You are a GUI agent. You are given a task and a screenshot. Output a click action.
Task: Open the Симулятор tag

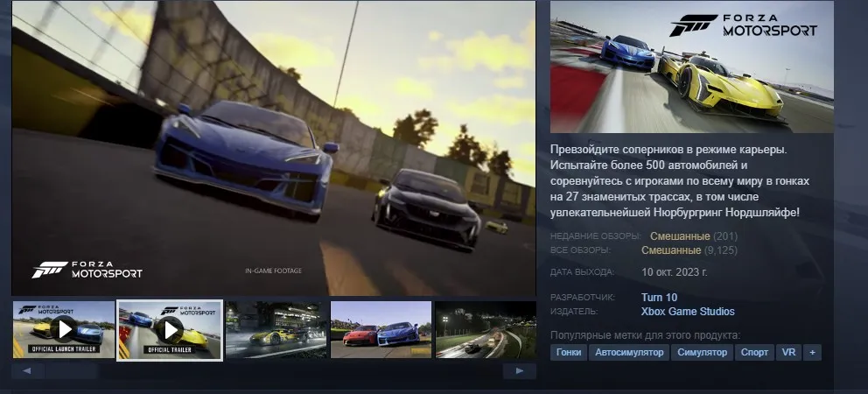702,353
